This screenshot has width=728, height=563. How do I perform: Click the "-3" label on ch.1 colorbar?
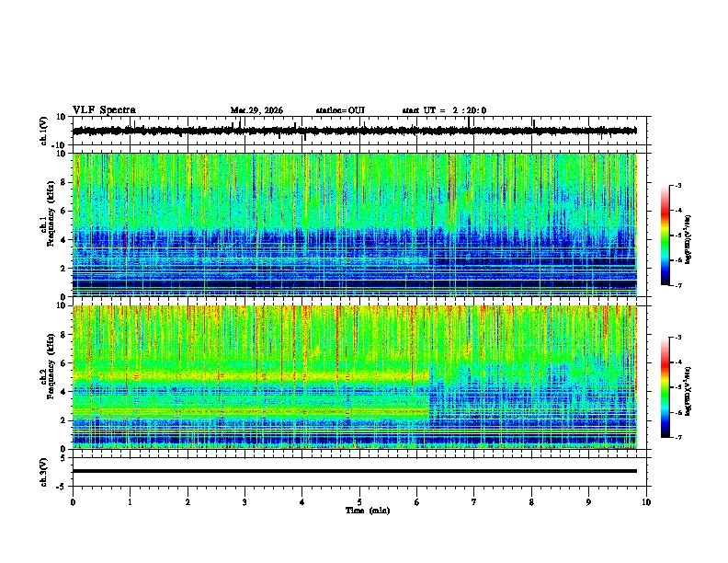677,185
